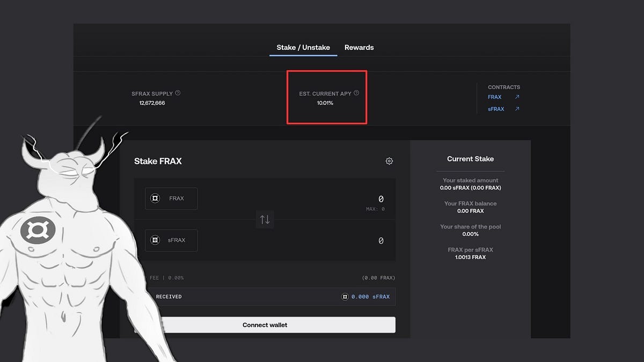The image size is (644, 362).
Task: Open the EST. CURRENT APY tooltip icon
Action: [356, 93]
